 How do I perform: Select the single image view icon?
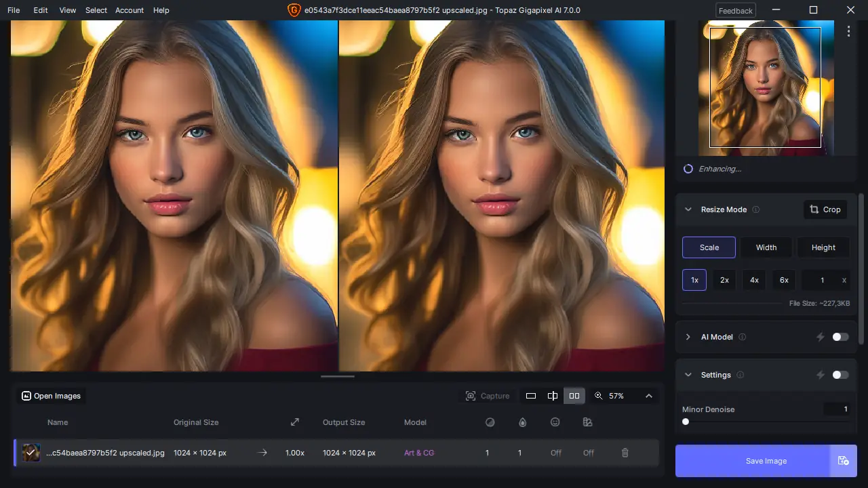pyautogui.click(x=531, y=395)
